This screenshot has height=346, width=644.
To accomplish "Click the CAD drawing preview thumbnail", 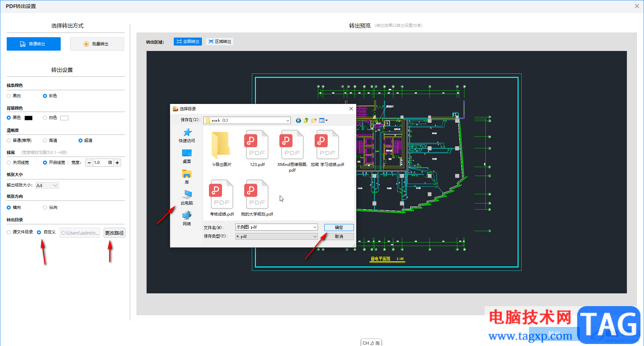I will (386, 172).
